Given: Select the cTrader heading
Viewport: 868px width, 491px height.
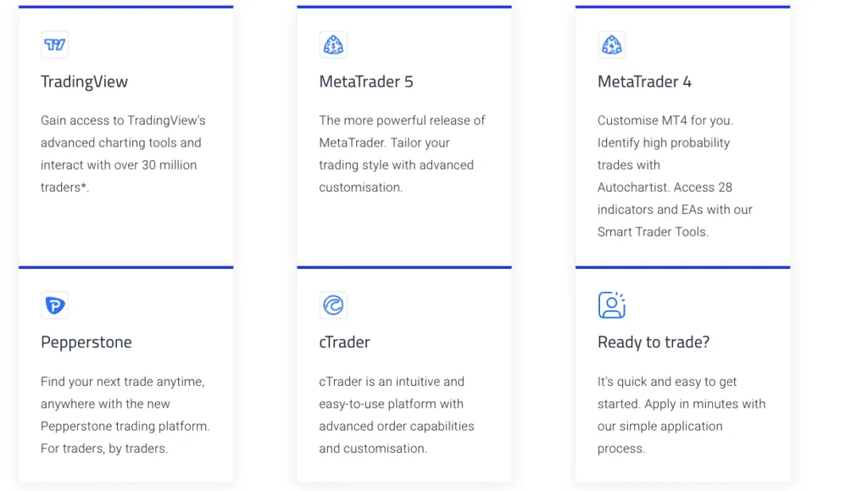Looking at the screenshot, I should [x=344, y=342].
